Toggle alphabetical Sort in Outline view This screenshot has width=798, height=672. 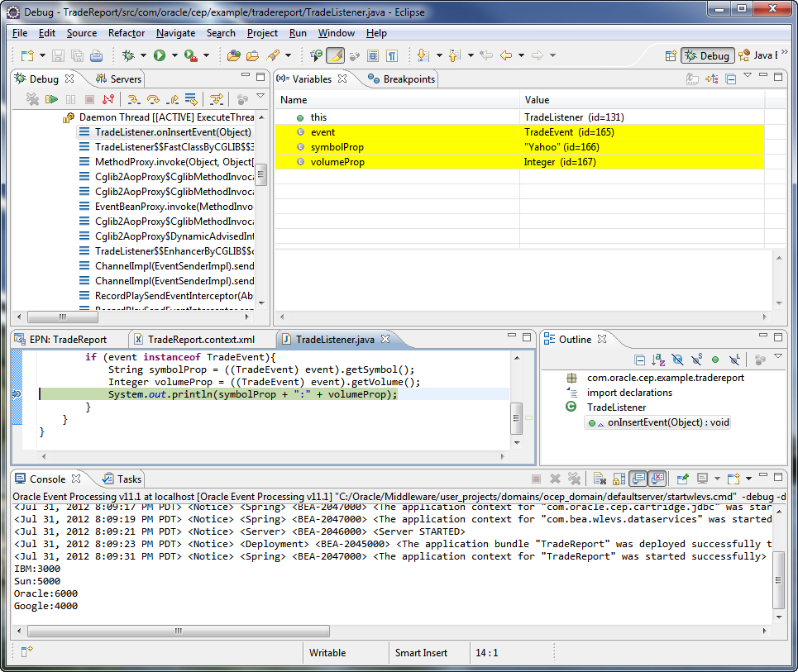tap(658, 360)
